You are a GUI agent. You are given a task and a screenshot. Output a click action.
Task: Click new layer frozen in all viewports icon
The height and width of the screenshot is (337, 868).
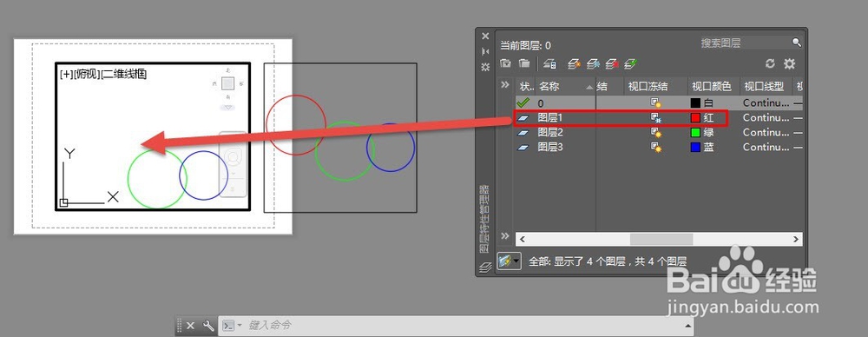594,63
